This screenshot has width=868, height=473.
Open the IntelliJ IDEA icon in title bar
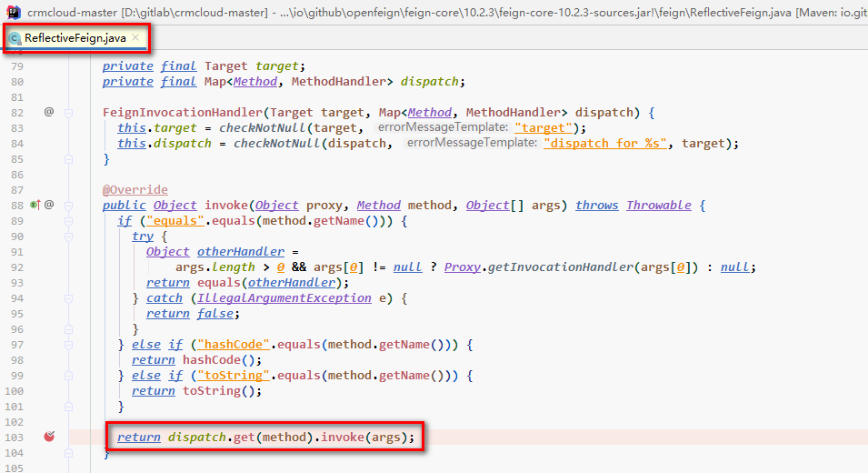pyautogui.click(x=14, y=12)
